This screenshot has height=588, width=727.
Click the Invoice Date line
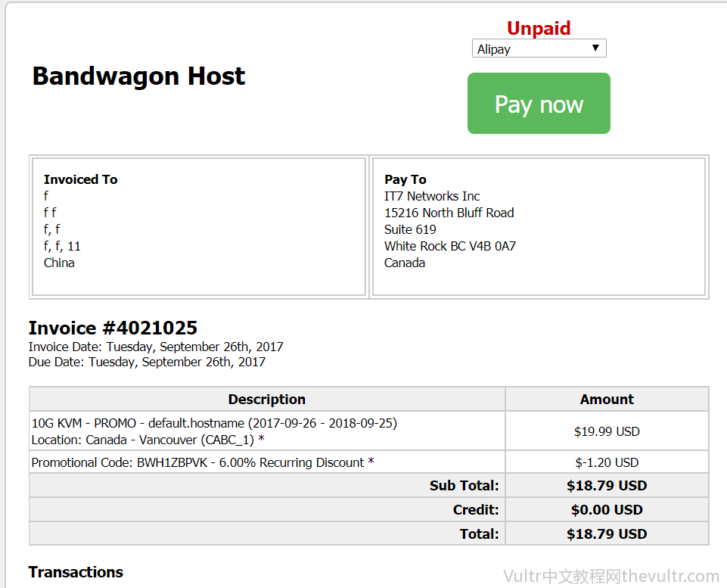click(156, 347)
